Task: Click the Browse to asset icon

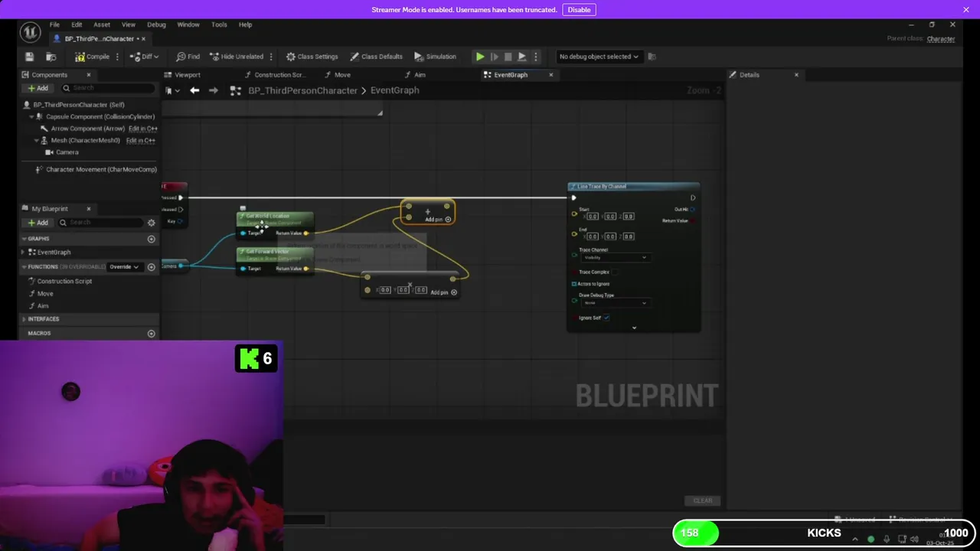Action: pos(51,57)
